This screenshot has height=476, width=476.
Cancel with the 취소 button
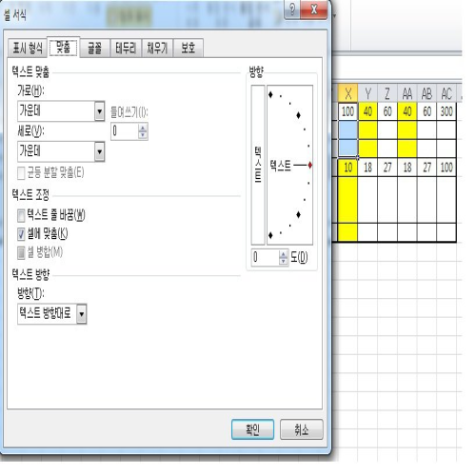coord(302,429)
